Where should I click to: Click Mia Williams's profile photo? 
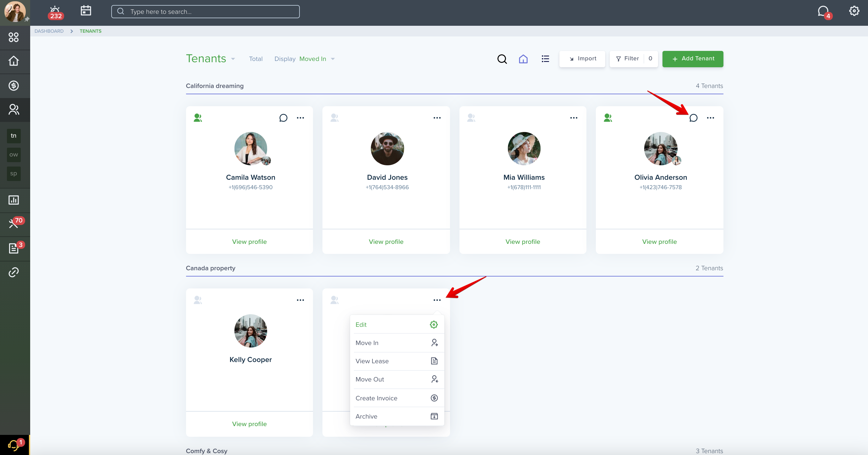[x=524, y=148]
